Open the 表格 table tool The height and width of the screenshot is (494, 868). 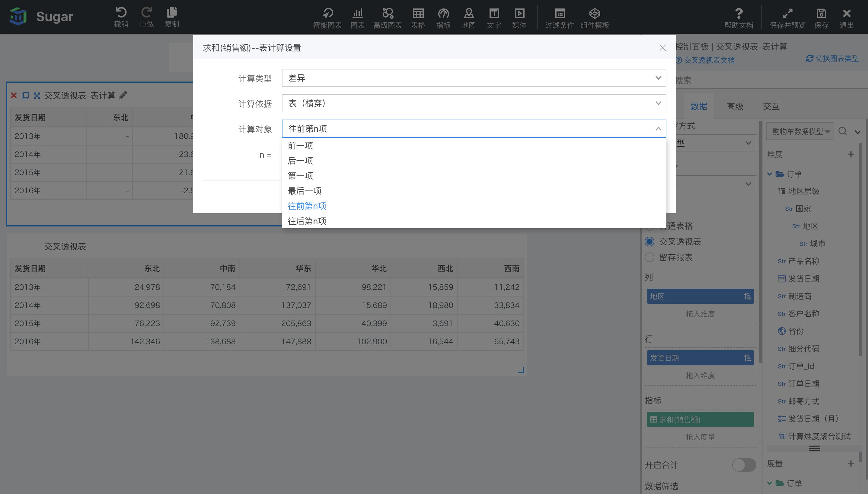click(418, 18)
